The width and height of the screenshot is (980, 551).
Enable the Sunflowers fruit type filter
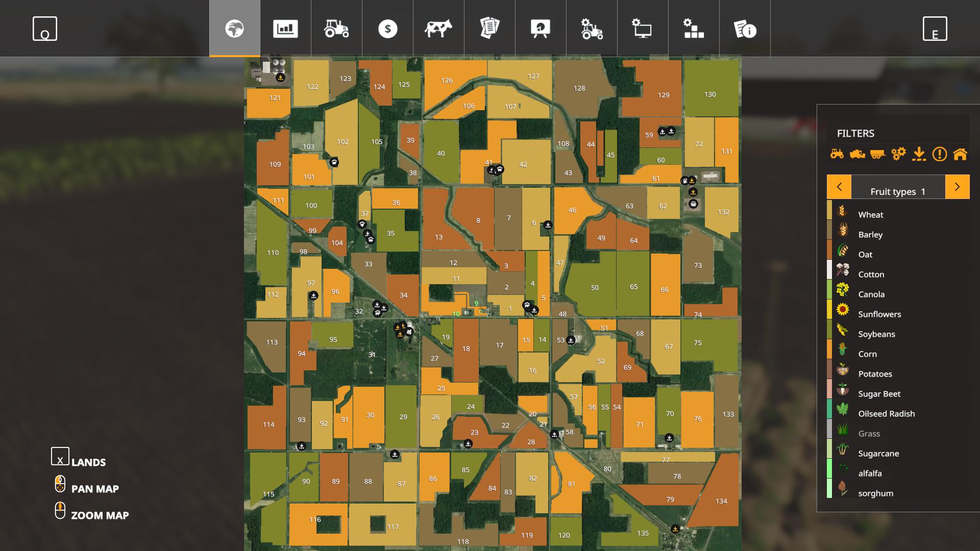879,314
